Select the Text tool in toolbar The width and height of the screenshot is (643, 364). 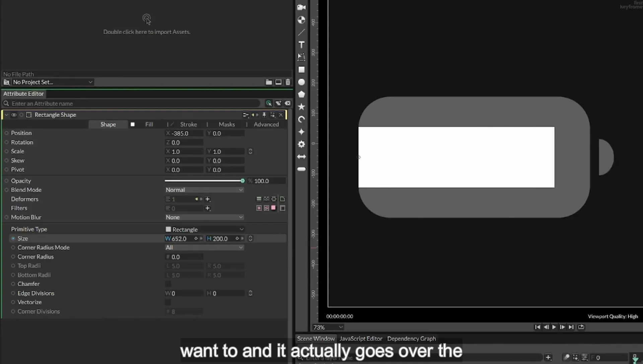click(x=301, y=44)
